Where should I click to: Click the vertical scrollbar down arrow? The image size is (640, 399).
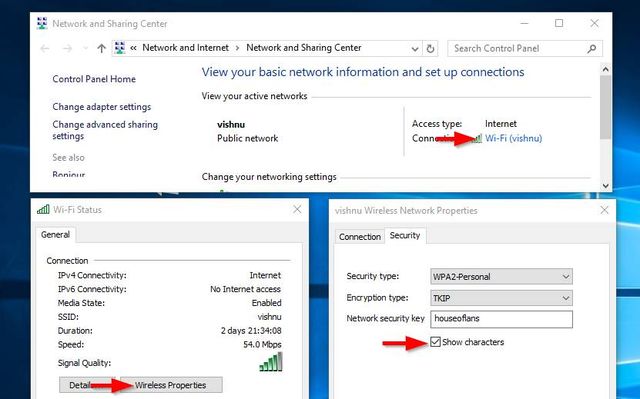606,186
